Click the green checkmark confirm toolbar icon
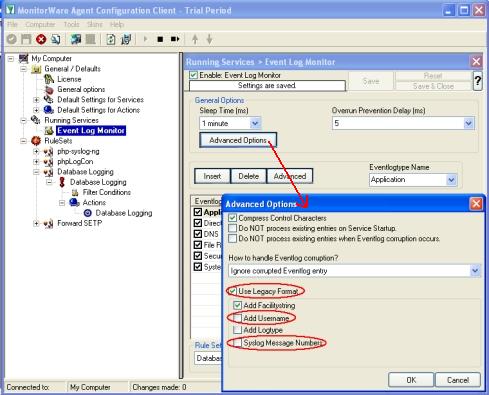489x395 pixels. pyautogui.click(x=12, y=39)
